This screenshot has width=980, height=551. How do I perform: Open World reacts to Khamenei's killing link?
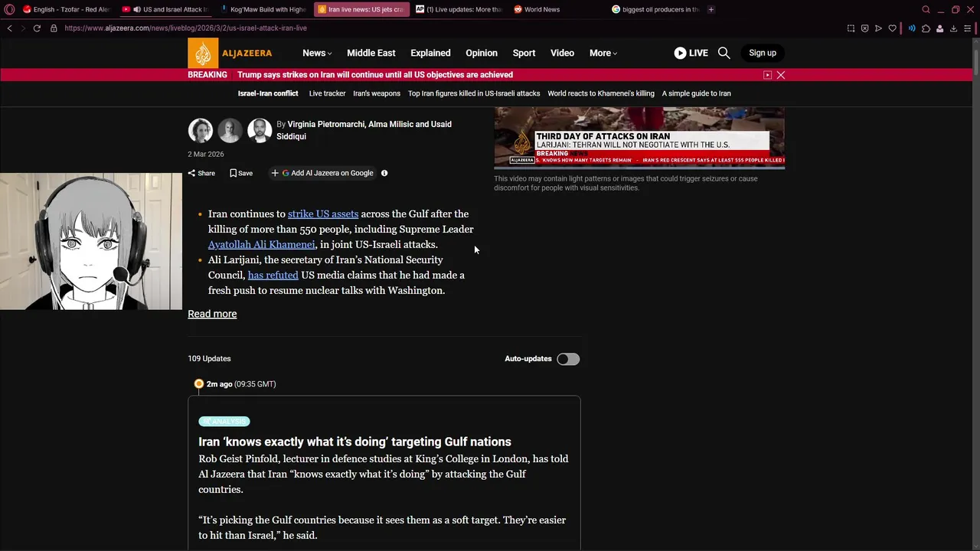pyautogui.click(x=601, y=93)
